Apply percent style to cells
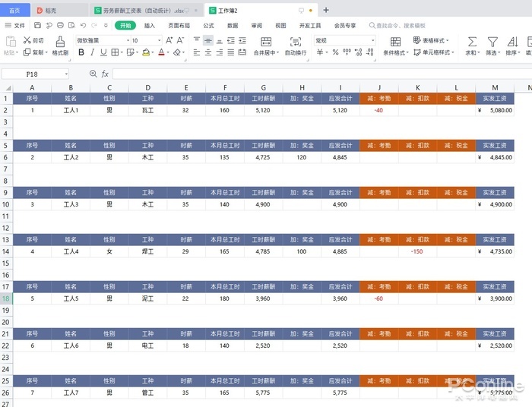Image resolution: width=532 pixels, height=407 pixels. [x=336, y=52]
